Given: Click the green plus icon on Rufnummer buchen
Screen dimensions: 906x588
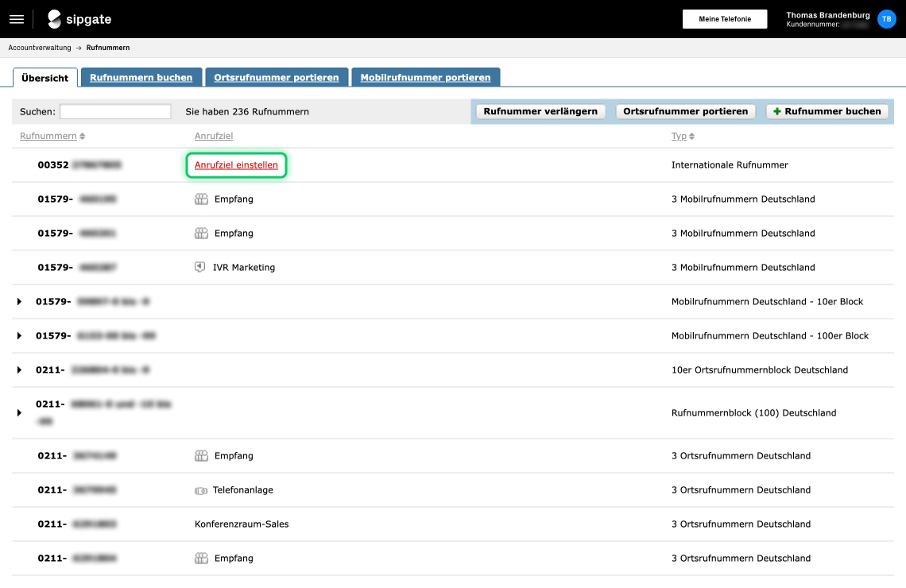Looking at the screenshot, I should (777, 111).
